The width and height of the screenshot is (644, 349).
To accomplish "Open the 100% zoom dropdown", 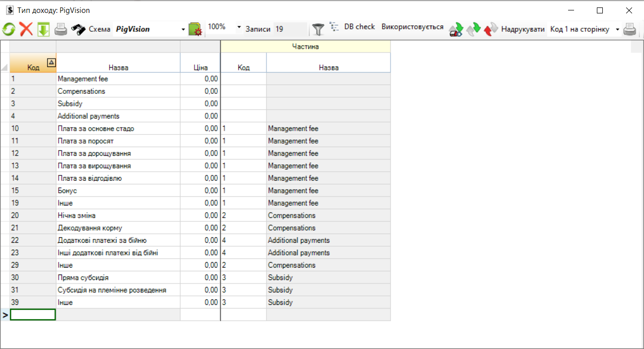I will (239, 27).
